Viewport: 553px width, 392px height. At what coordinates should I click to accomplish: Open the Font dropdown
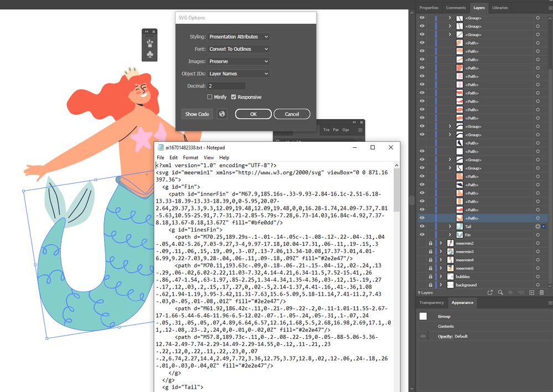(239, 49)
